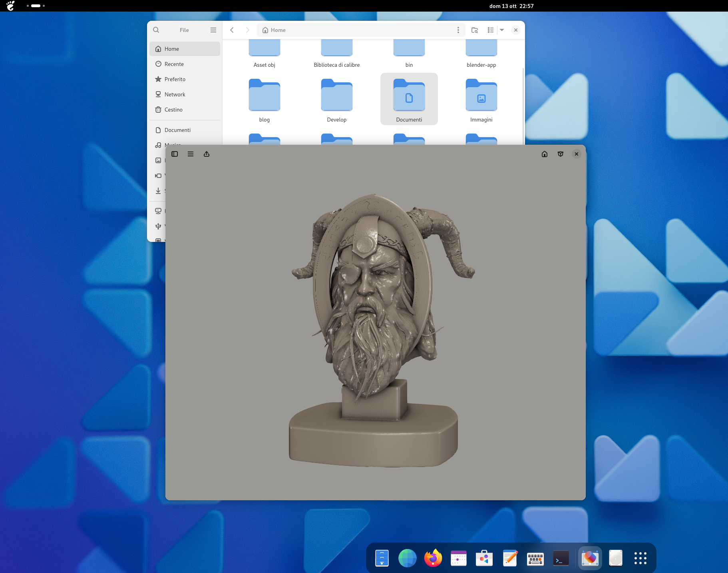Open Calendar from the dock
This screenshot has height=573, width=728.
coord(459,558)
